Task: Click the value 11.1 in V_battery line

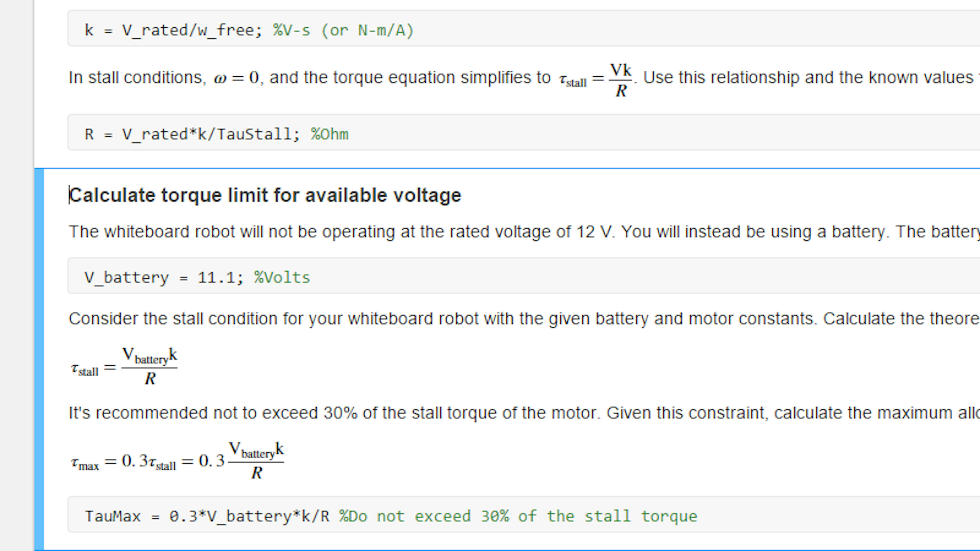Action: point(216,278)
